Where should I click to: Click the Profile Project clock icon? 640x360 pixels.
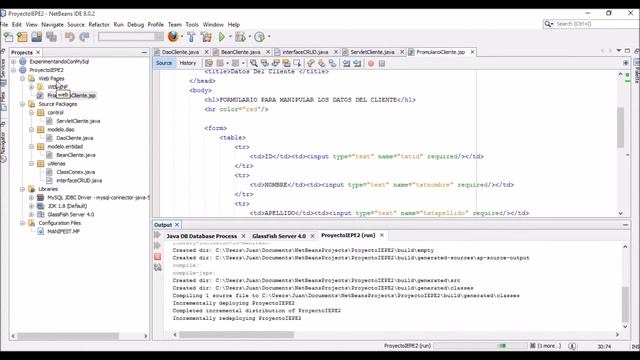pos(259,37)
